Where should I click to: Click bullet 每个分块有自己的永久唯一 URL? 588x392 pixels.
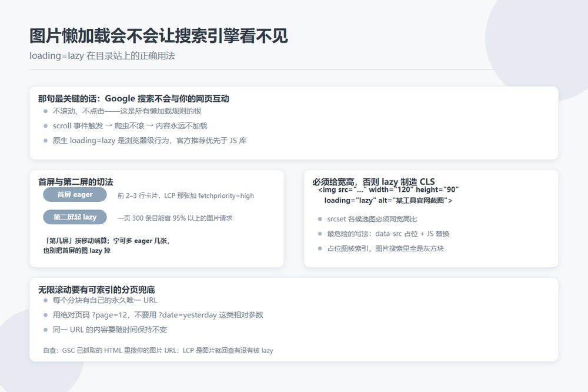(105, 300)
